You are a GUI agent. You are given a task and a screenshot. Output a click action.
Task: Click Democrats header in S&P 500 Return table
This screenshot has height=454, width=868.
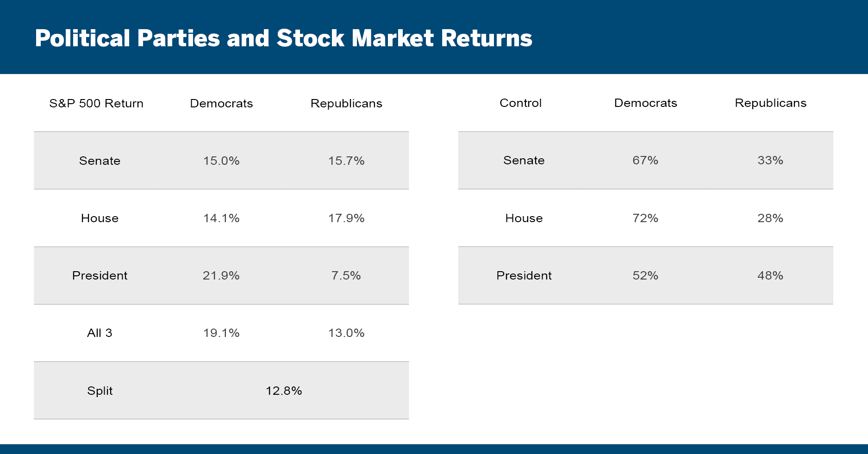click(x=221, y=103)
